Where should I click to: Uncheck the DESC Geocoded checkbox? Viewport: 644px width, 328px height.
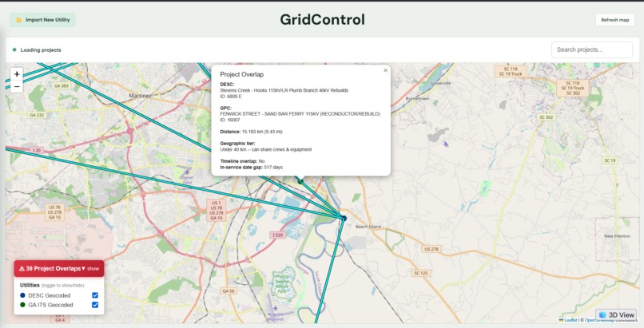point(95,295)
